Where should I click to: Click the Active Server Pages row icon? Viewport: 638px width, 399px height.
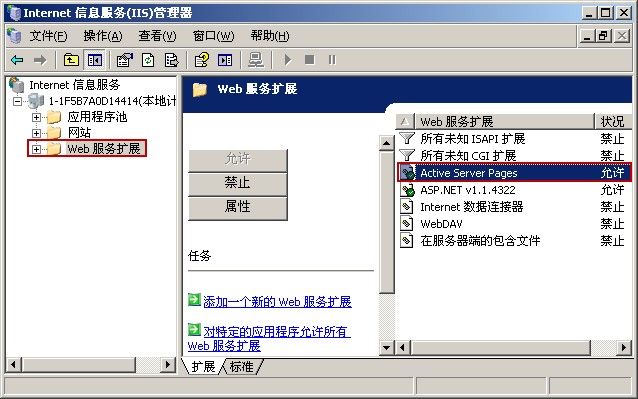406,172
